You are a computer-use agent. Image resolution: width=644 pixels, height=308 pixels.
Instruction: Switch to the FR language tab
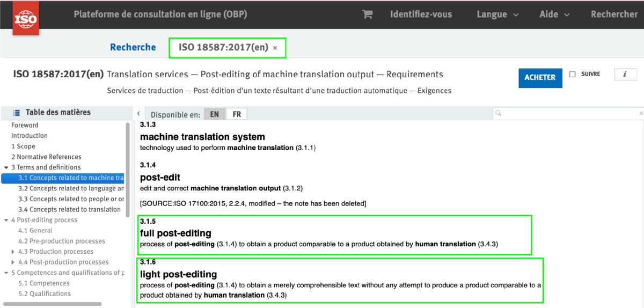pos(237,114)
